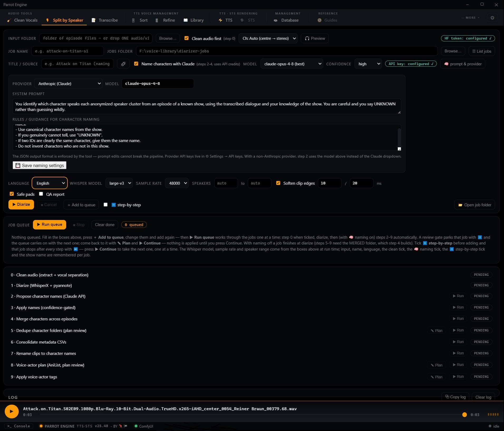The height and width of the screenshot is (431, 504).
Task: Enable QA report checkbox
Action: (41, 194)
